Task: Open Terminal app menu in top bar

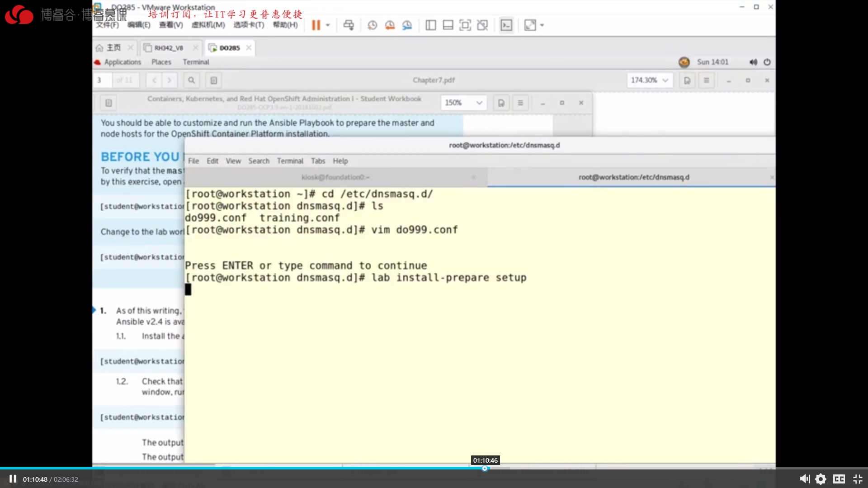Action: click(x=196, y=62)
